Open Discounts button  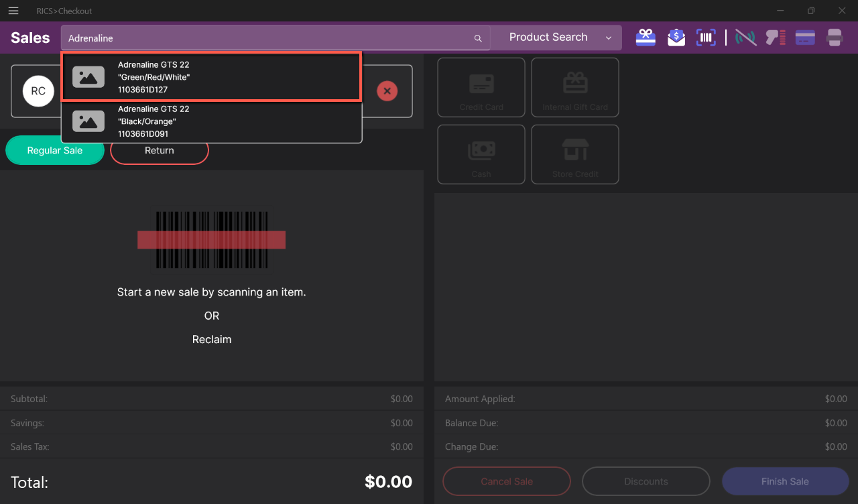(646, 481)
